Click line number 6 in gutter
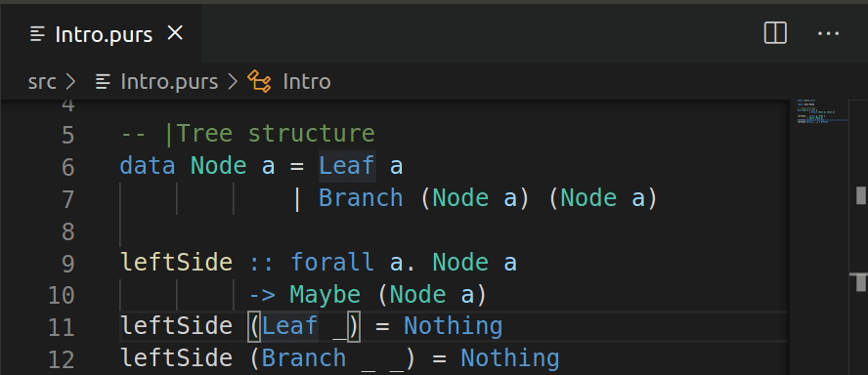The width and height of the screenshot is (868, 375). tap(67, 167)
